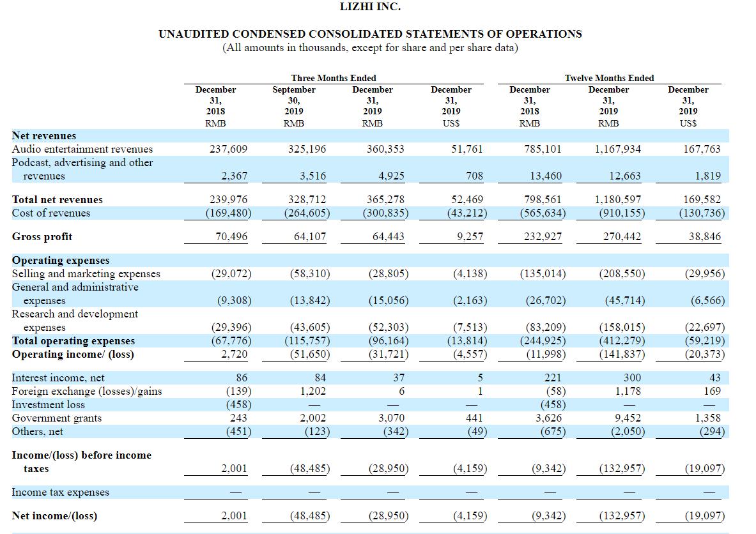Select operating income value 2,720
The image size is (756, 534).
pos(235,355)
